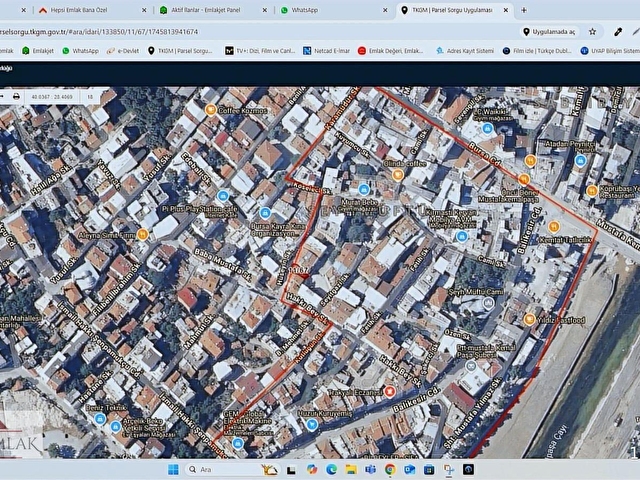Activate the eyedropper extension icon

click(618, 32)
